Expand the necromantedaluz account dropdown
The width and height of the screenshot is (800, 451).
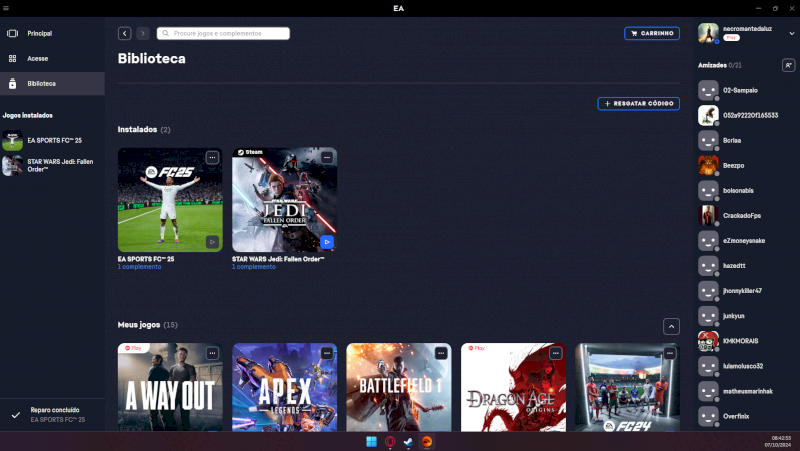[x=791, y=33]
